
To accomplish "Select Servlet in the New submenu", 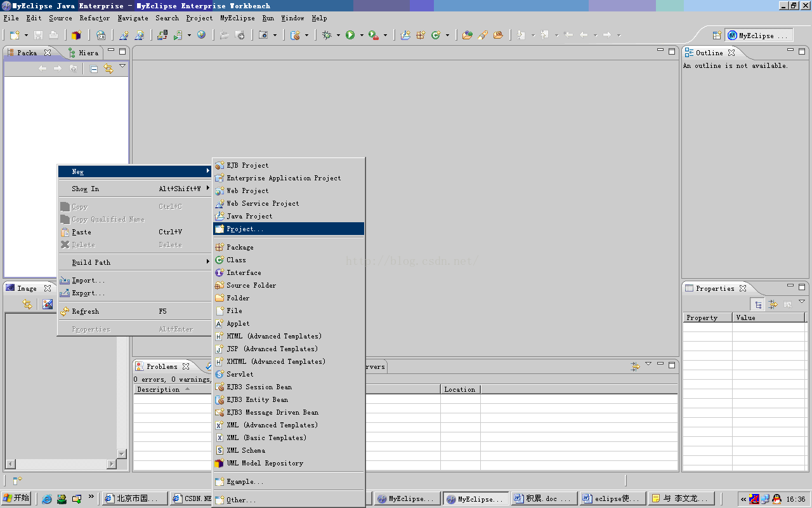I will (x=289, y=374).
